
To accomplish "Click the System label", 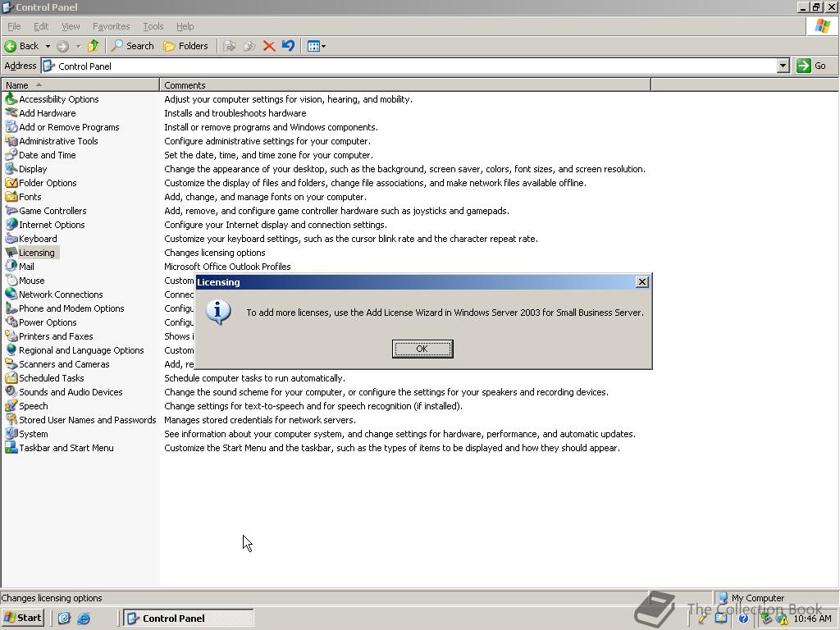I will pos(33,434).
